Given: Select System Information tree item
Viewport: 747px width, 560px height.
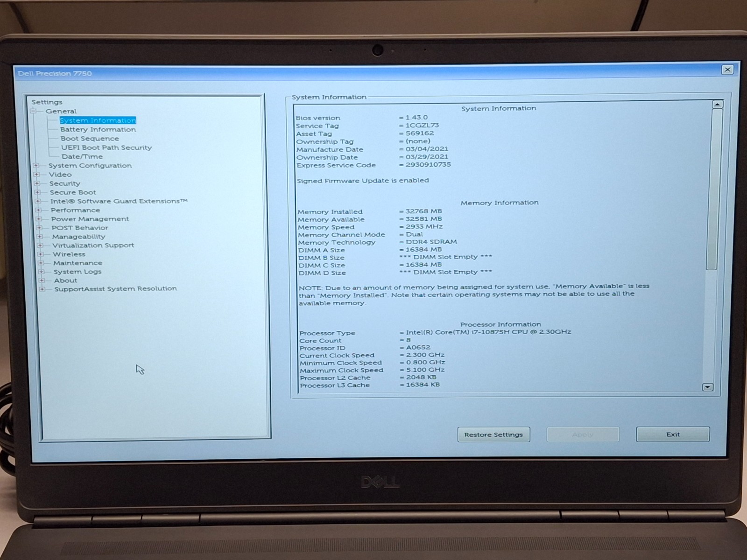Looking at the screenshot, I should [98, 120].
